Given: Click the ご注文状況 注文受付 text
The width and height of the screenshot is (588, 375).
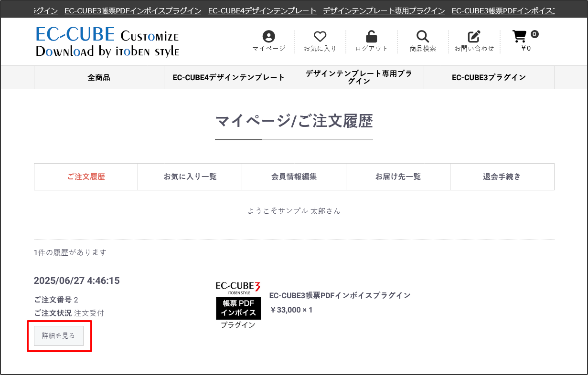Looking at the screenshot, I should coord(69,313).
